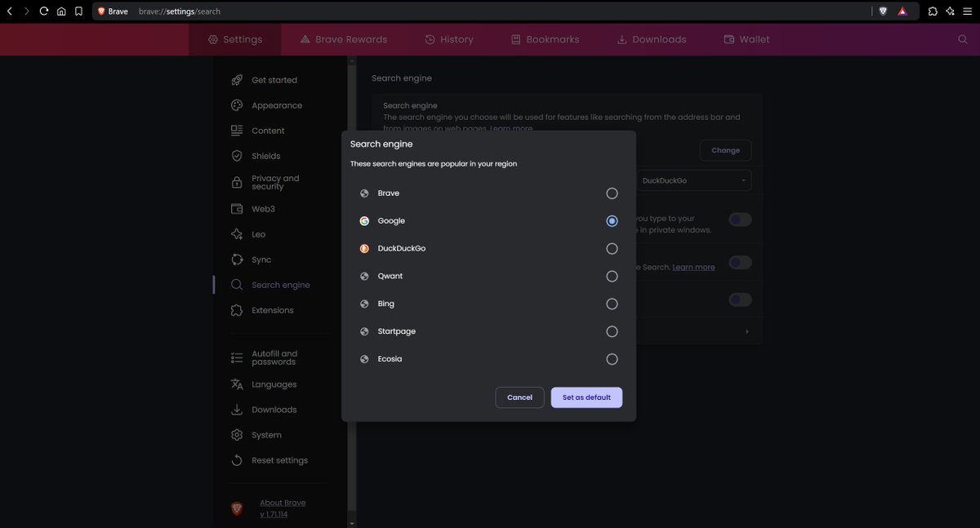Click the Brave lion logo near About Brave
This screenshot has width=980, height=528.
(237, 508)
